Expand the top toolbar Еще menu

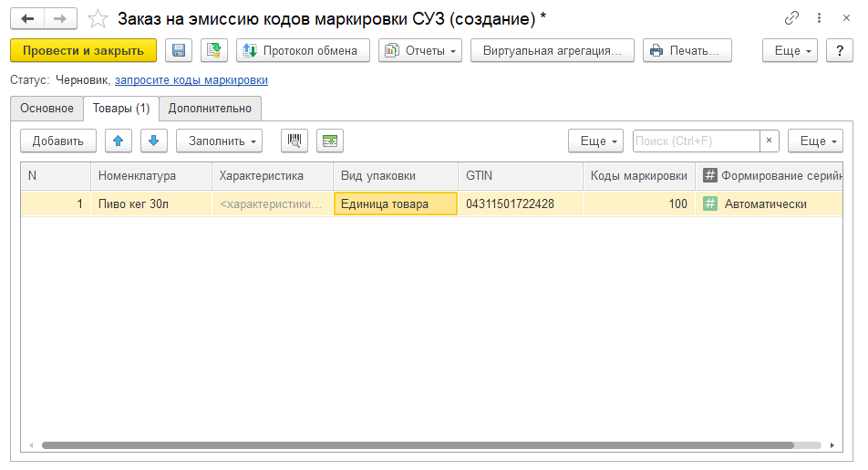tap(790, 50)
